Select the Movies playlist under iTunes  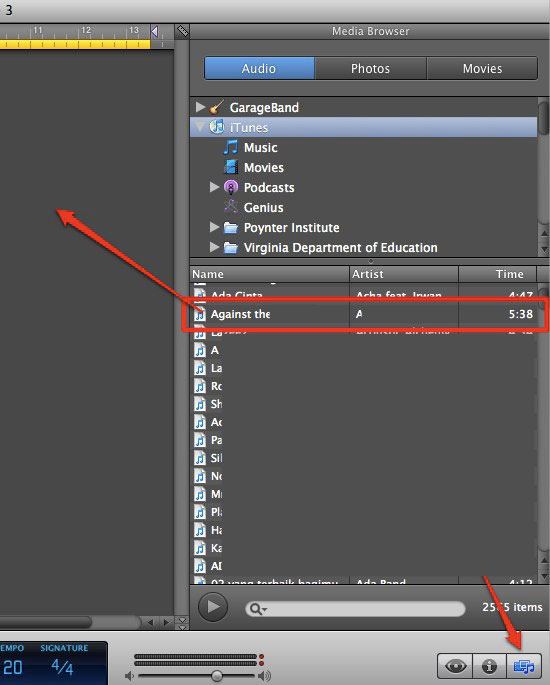tap(263, 168)
